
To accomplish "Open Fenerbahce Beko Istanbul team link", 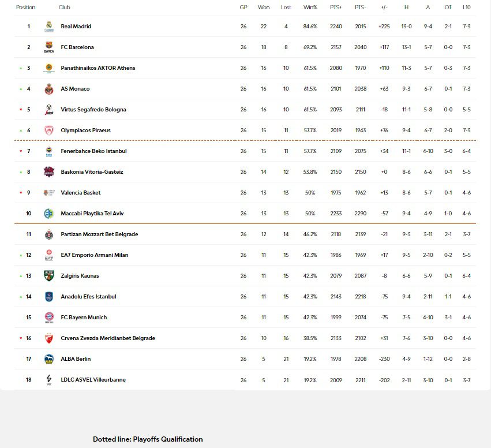I will click(x=93, y=151).
